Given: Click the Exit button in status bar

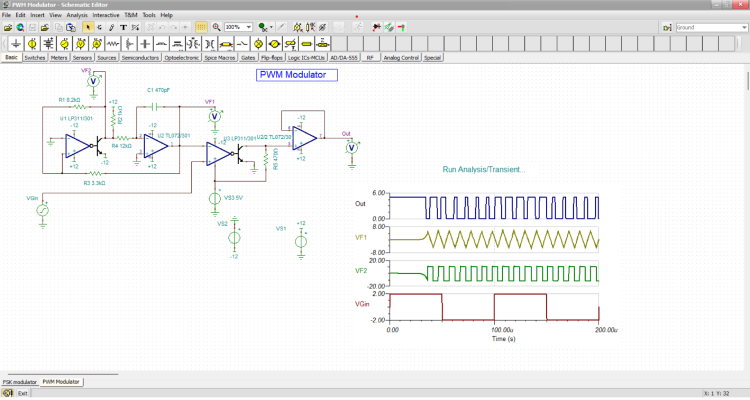Looking at the screenshot, I should tap(21, 394).
